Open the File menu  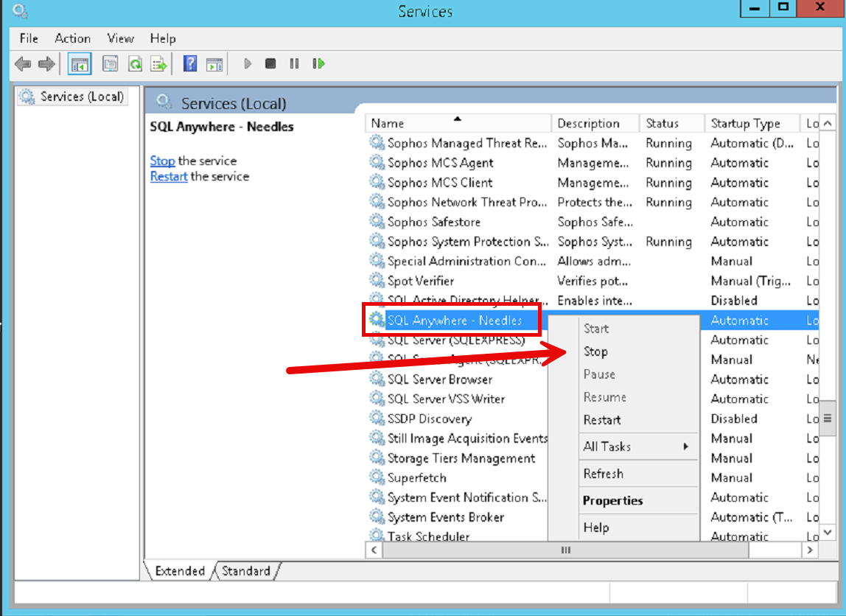(29, 38)
